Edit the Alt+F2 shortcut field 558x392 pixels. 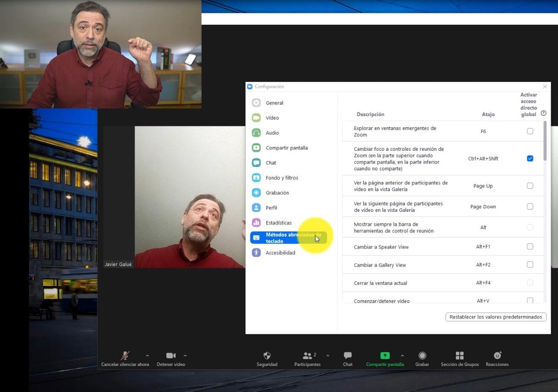click(483, 265)
